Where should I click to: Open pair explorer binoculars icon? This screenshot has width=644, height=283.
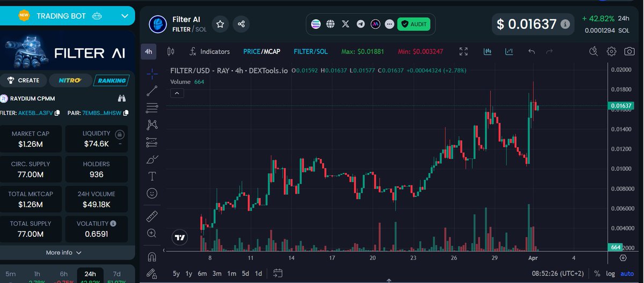122,98
